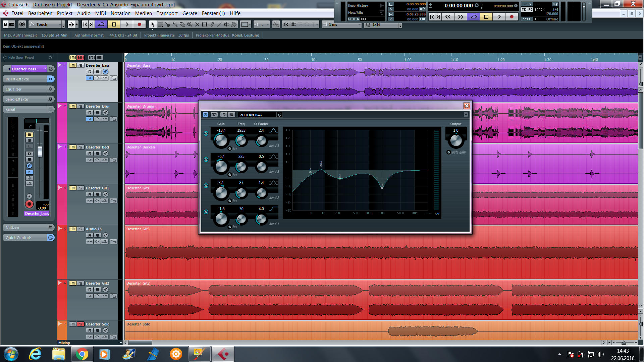Rewind in the transport panel
The height and width of the screenshot is (362, 644).
coord(448,17)
